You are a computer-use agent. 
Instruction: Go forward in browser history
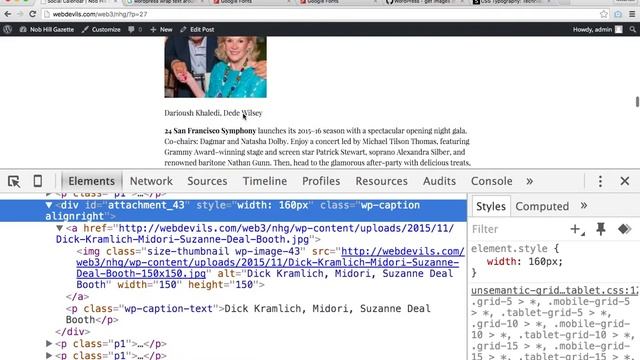[x=20, y=14]
